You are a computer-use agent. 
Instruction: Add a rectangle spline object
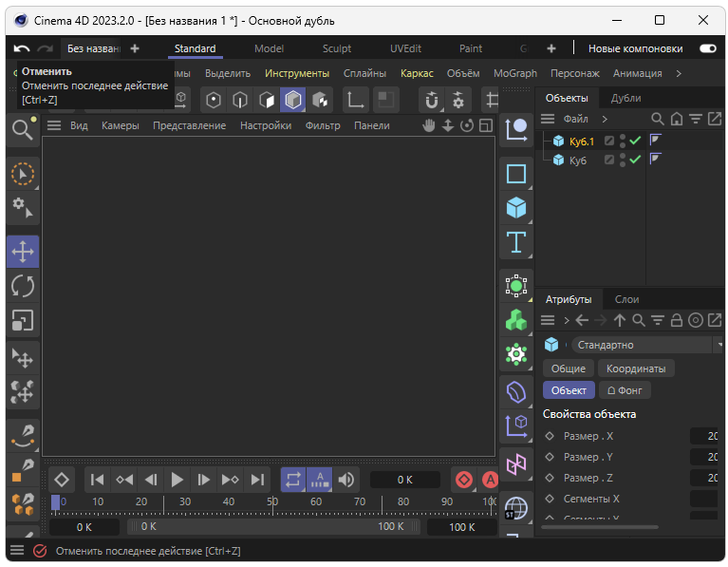516,174
